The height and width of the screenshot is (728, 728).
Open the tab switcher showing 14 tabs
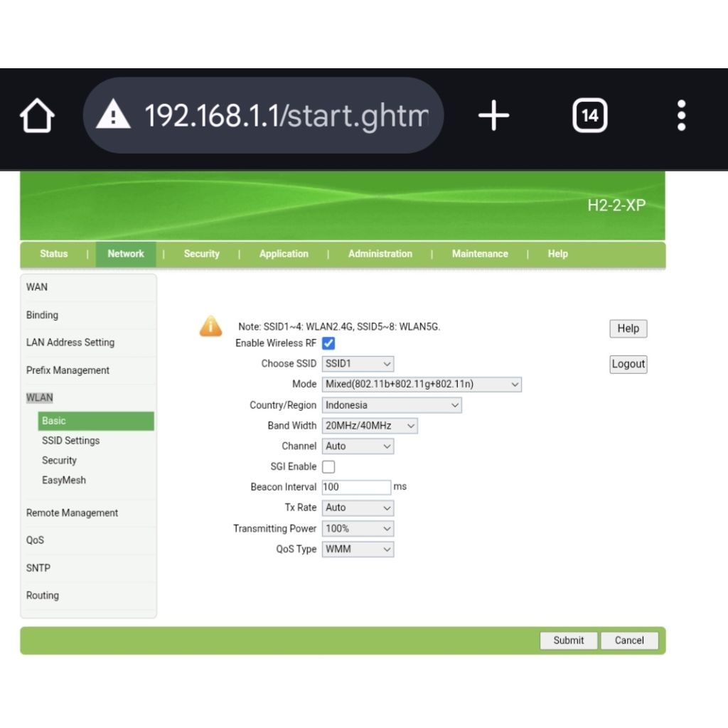tap(589, 115)
